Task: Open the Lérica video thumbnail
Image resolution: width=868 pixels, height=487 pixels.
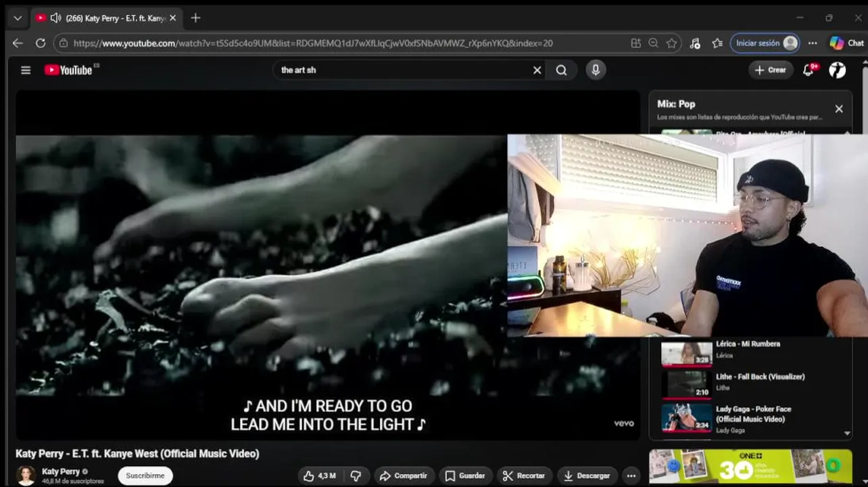Action: tap(686, 352)
